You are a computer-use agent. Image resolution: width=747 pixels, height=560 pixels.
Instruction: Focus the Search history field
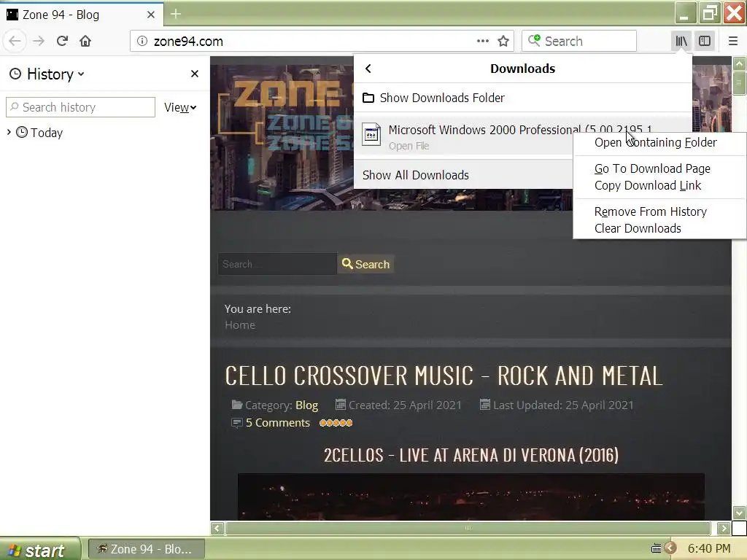click(x=80, y=107)
